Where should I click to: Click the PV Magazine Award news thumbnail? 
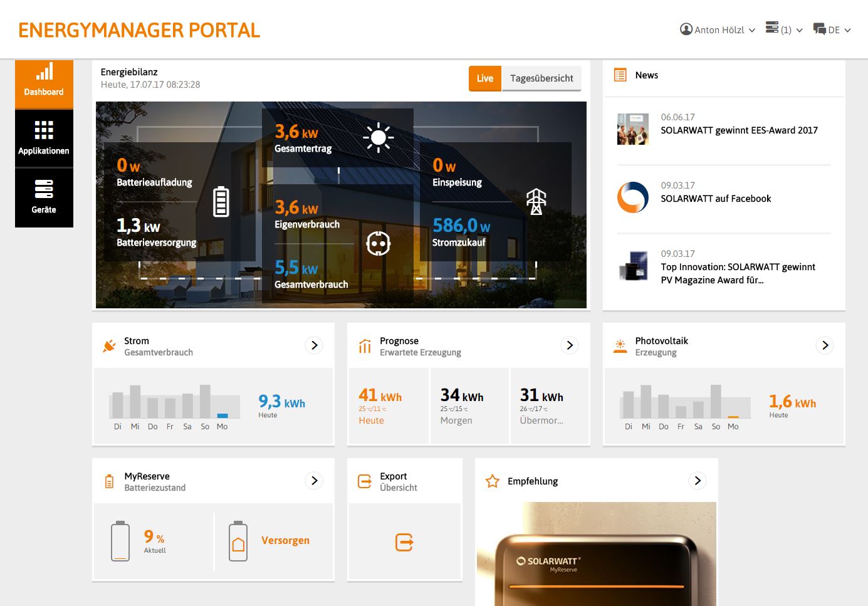tap(633, 266)
